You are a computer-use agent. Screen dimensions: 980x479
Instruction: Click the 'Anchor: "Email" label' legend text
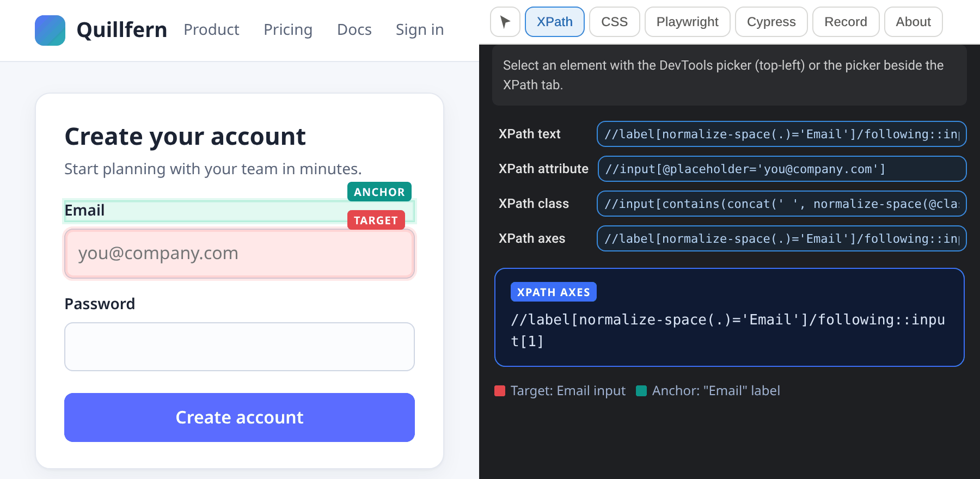716,391
